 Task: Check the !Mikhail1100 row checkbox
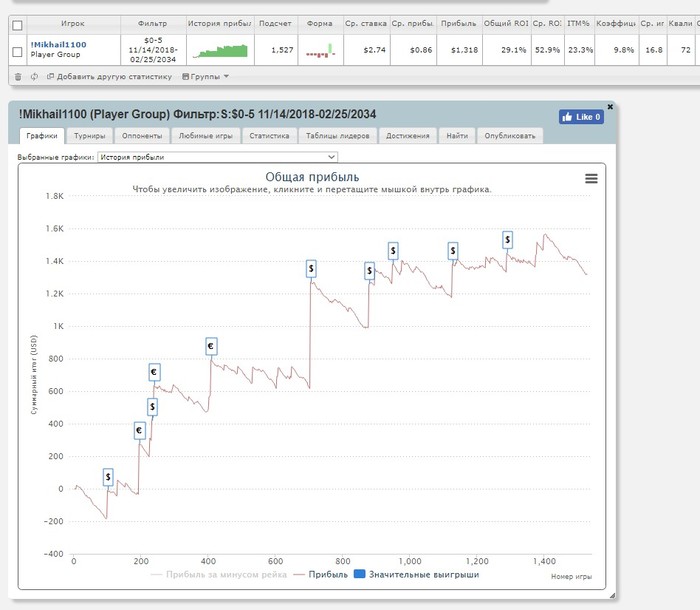(17, 52)
